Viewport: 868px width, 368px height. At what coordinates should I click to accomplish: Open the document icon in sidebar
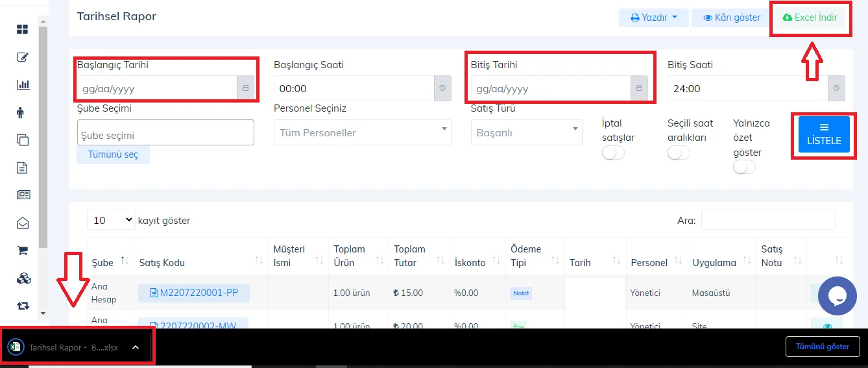[22, 167]
